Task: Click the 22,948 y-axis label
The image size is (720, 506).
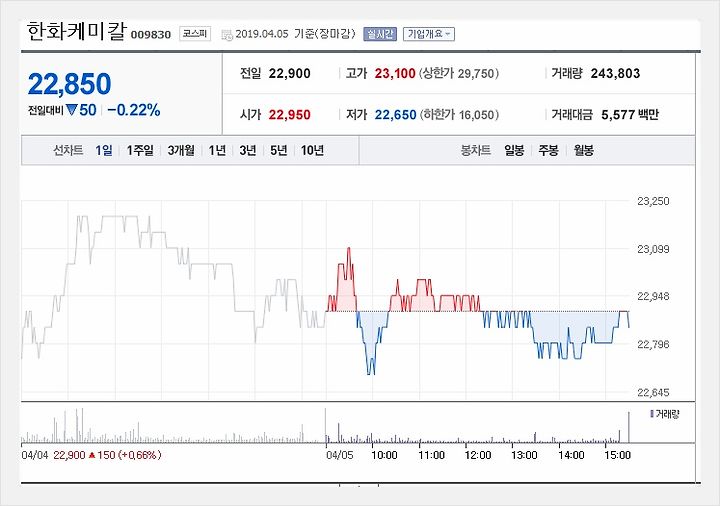Action: coord(653,296)
